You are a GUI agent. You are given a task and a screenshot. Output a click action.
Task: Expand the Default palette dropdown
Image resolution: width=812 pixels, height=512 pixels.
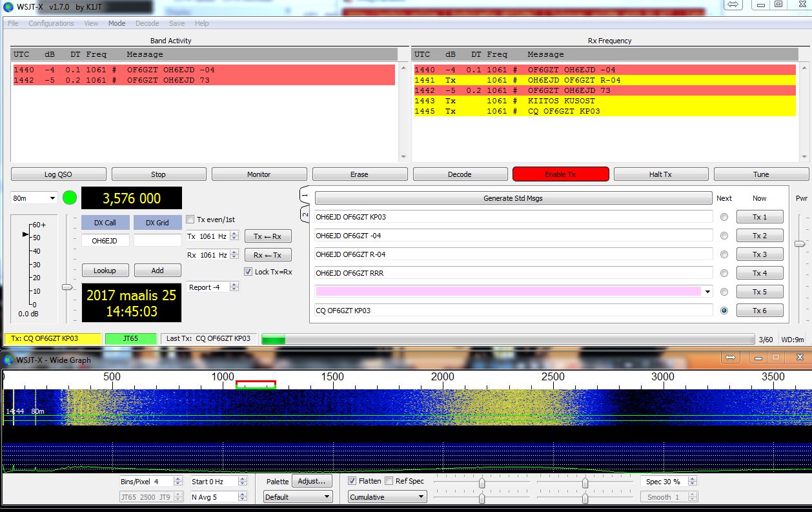coord(298,497)
